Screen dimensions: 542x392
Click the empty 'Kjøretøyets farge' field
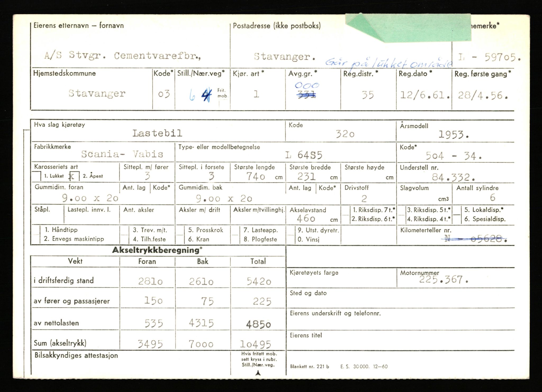[342, 278]
